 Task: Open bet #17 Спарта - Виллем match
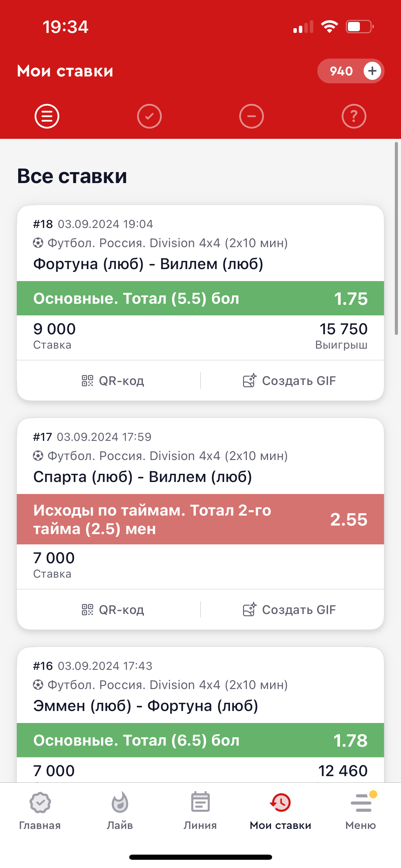143,477
